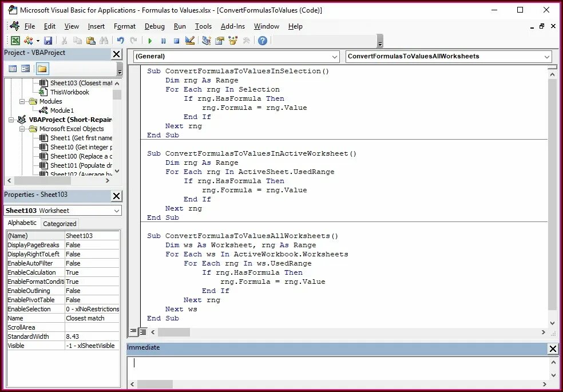Click View Object icon in Project panel
The width and height of the screenshot is (563, 392).
point(26,69)
